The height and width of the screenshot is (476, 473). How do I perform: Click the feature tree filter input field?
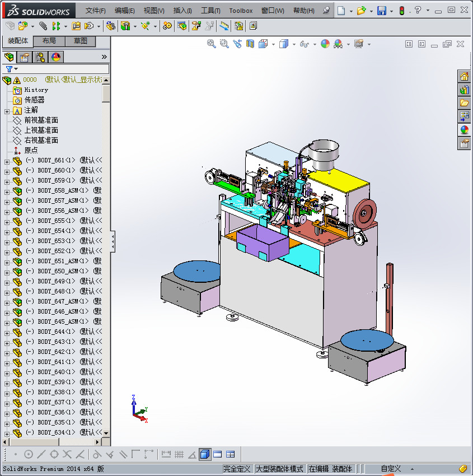[63, 69]
